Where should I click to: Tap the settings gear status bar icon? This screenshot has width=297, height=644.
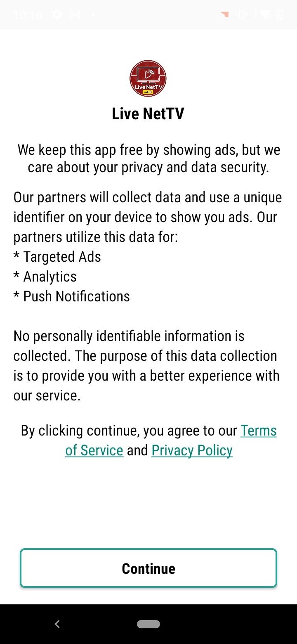pyautogui.click(x=57, y=15)
